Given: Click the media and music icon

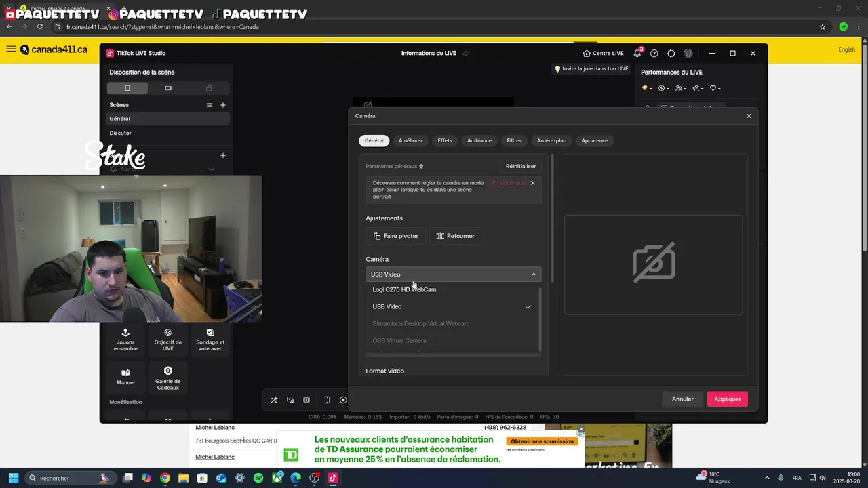Looking at the screenshot, I should coord(290,400).
